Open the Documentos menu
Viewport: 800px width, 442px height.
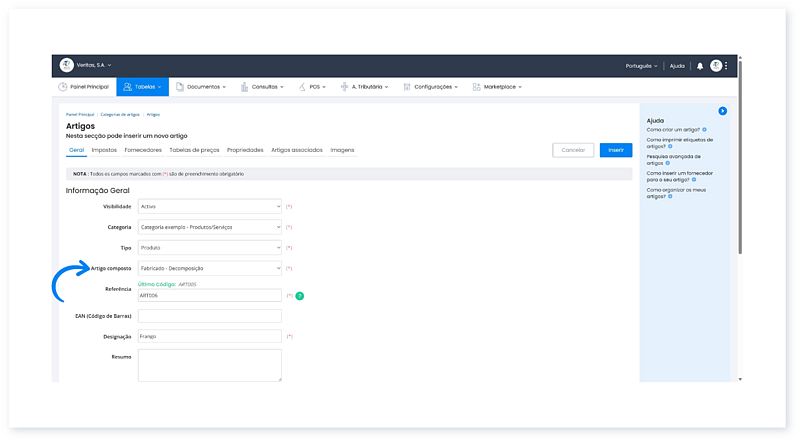coord(201,87)
